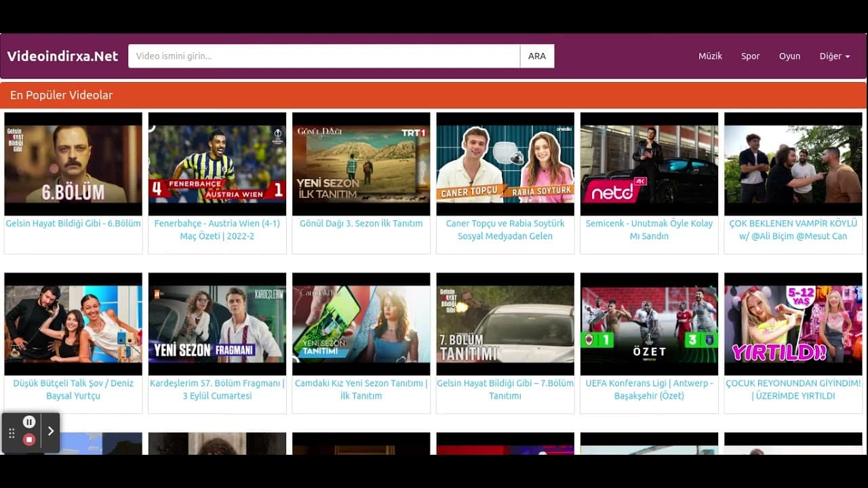
Task: Expand the recorder widget arrow
Action: coord(51,431)
